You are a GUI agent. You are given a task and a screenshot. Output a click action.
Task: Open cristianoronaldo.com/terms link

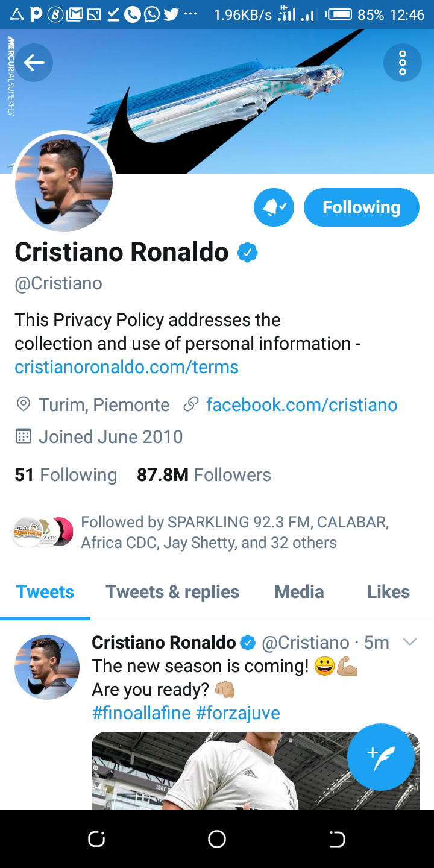coord(127,366)
